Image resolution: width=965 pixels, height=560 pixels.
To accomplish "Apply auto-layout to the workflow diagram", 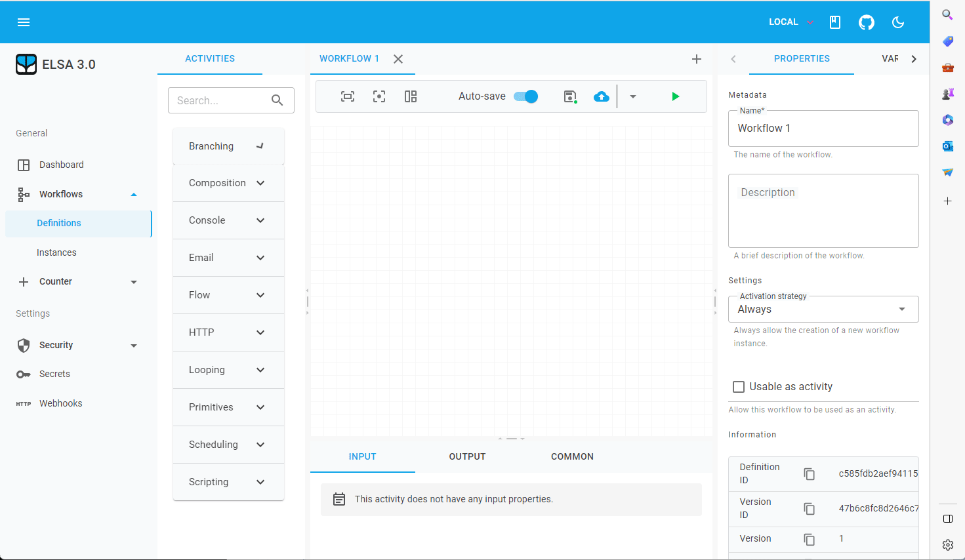I will (411, 96).
